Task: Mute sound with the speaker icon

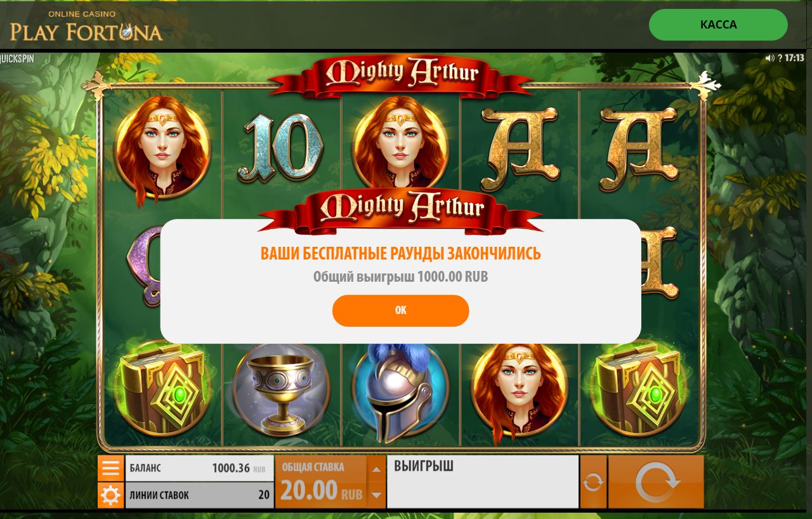Action: click(769, 58)
